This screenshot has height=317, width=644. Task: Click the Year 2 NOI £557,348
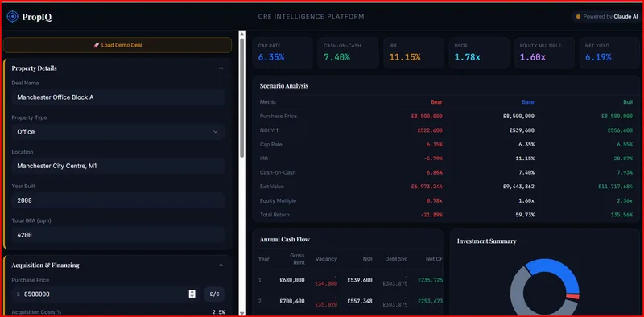(360, 301)
